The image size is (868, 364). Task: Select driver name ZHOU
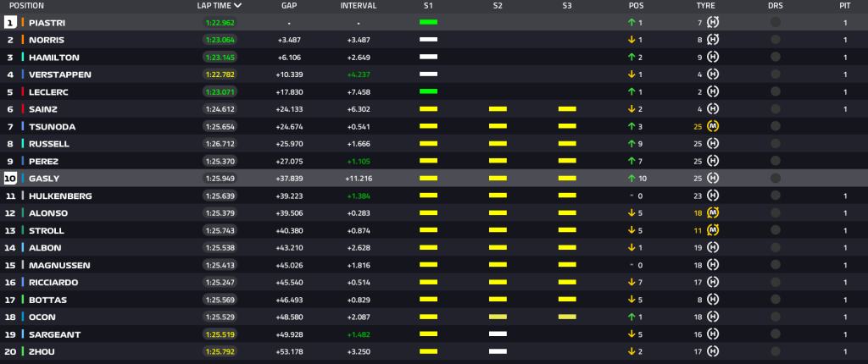42,352
